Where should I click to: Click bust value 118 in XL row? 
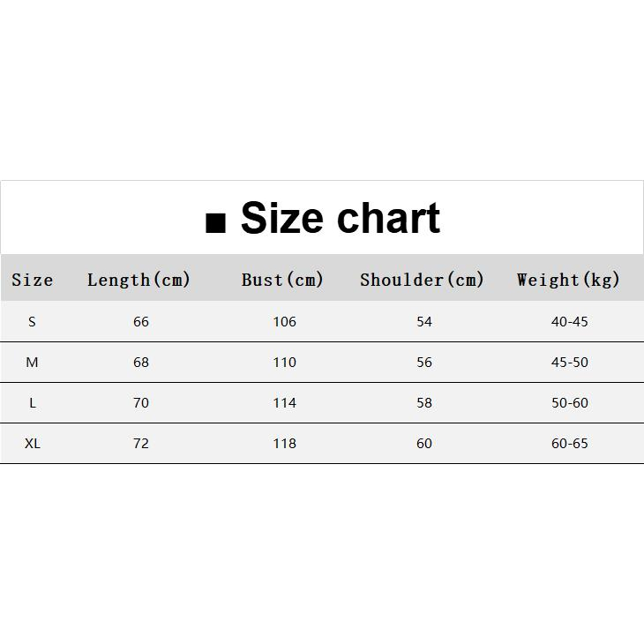[284, 444]
